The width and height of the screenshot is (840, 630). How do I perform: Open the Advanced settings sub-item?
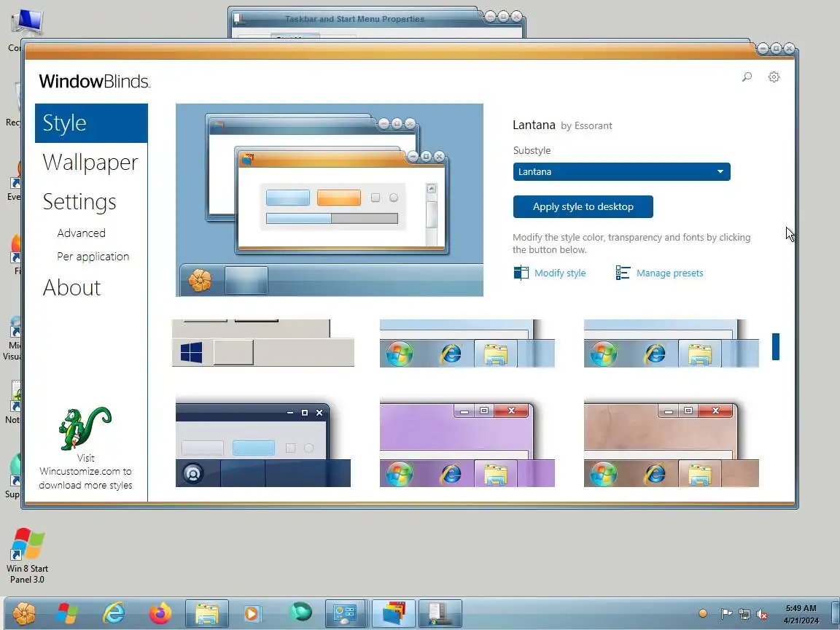[x=82, y=233]
